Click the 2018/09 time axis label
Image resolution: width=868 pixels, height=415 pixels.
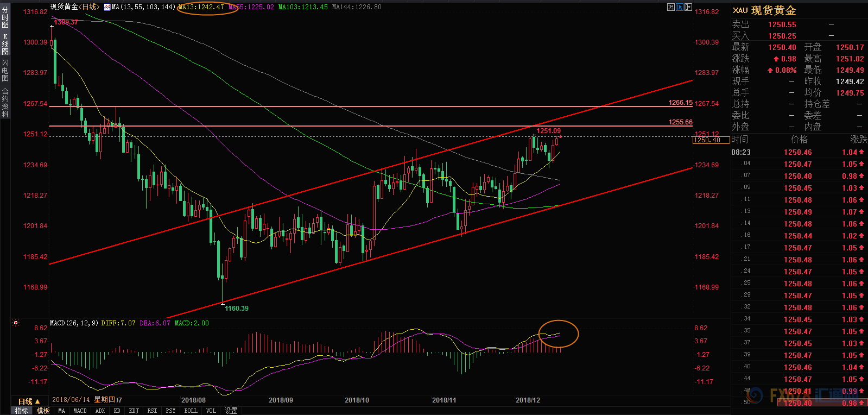tap(281, 400)
